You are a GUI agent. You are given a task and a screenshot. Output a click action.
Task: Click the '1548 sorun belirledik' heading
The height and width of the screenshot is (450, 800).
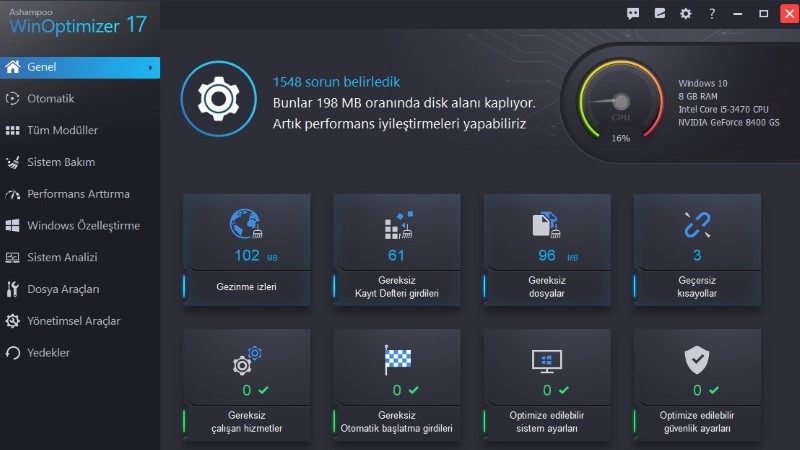[x=336, y=82]
